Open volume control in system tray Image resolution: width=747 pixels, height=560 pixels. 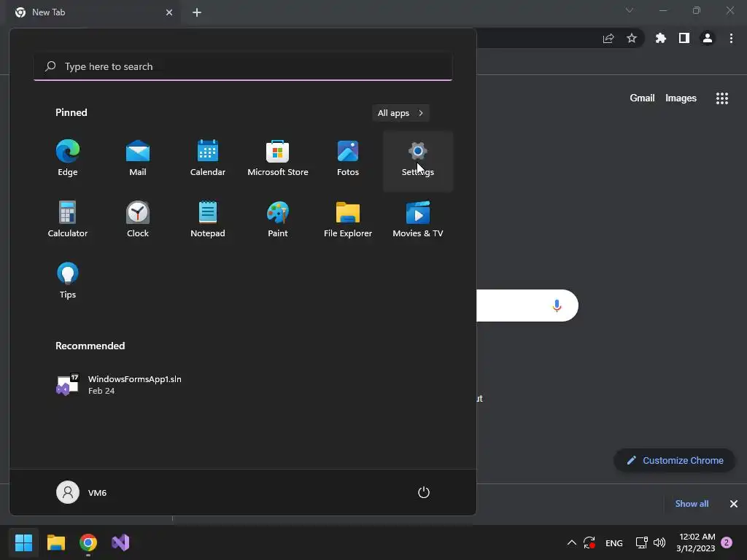(659, 542)
